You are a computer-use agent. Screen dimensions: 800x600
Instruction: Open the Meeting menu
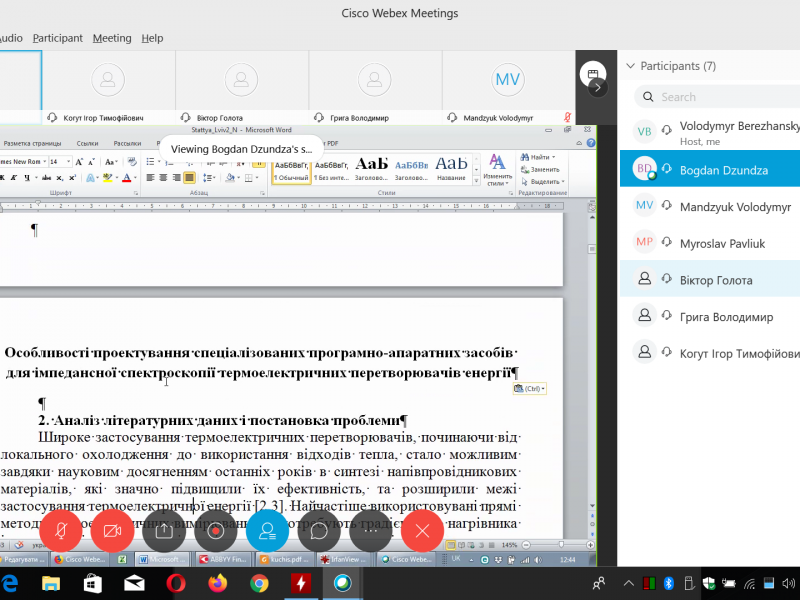[x=112, y=38]
